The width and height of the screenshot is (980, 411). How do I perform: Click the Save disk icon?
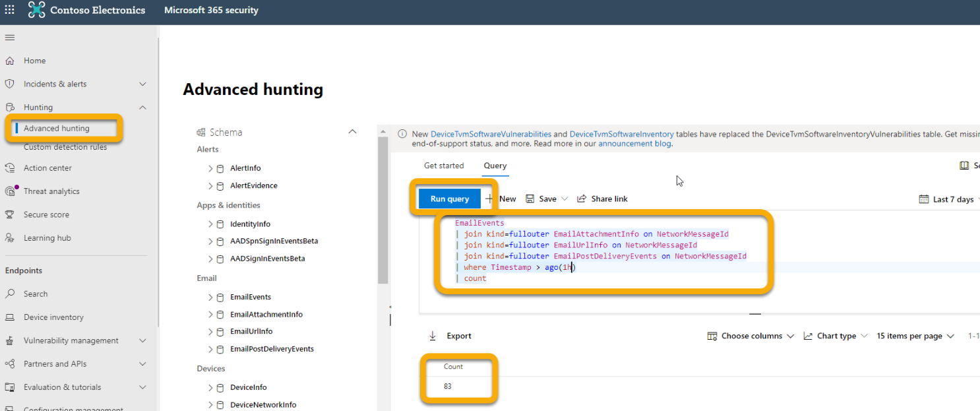pyautogui.click(x=530, y=199)
